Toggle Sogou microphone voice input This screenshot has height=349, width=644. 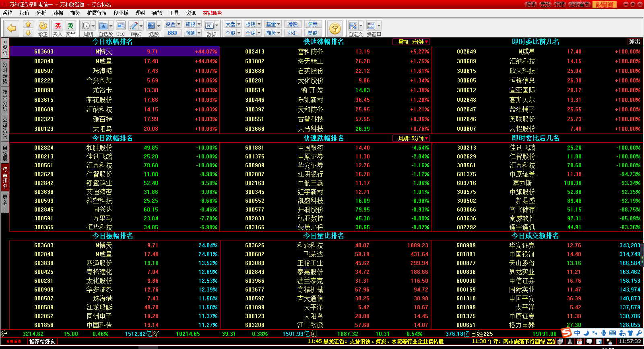[x=603, y=333]
